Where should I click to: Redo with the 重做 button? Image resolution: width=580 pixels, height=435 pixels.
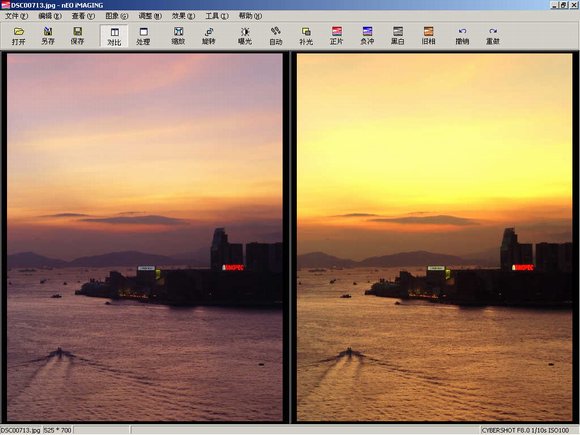point(493,36)
